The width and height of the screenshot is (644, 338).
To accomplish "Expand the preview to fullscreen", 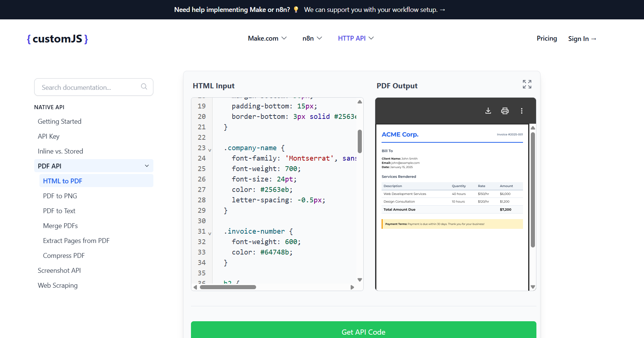I will [x=527, y=84].
